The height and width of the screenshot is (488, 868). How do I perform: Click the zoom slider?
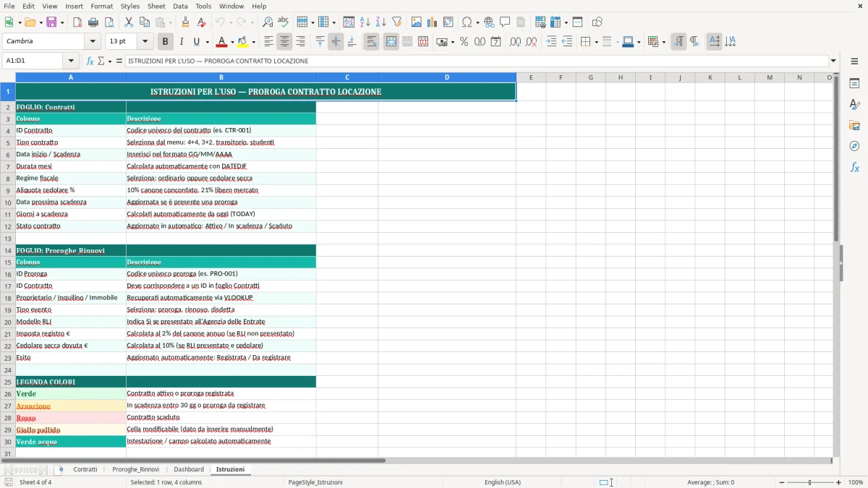tap(809, 482)
